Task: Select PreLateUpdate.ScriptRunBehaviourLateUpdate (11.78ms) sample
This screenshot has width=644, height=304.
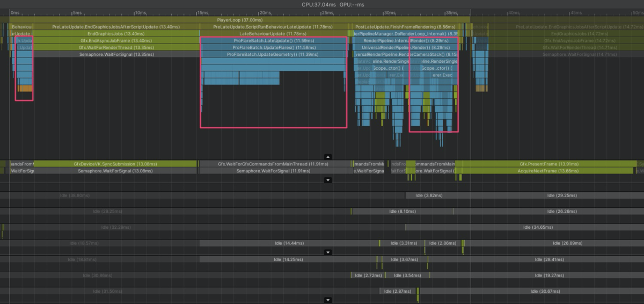Action: click(274, 26)
